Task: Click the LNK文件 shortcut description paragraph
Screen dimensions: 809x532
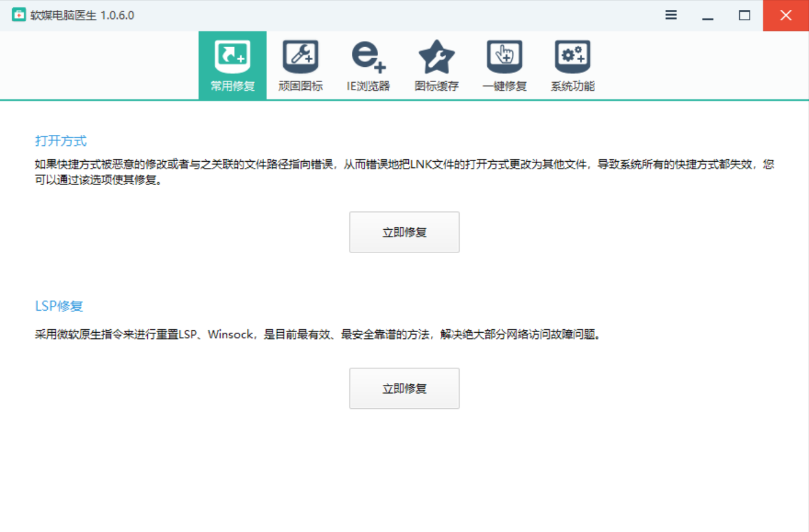Action: (x=404, y=173)
